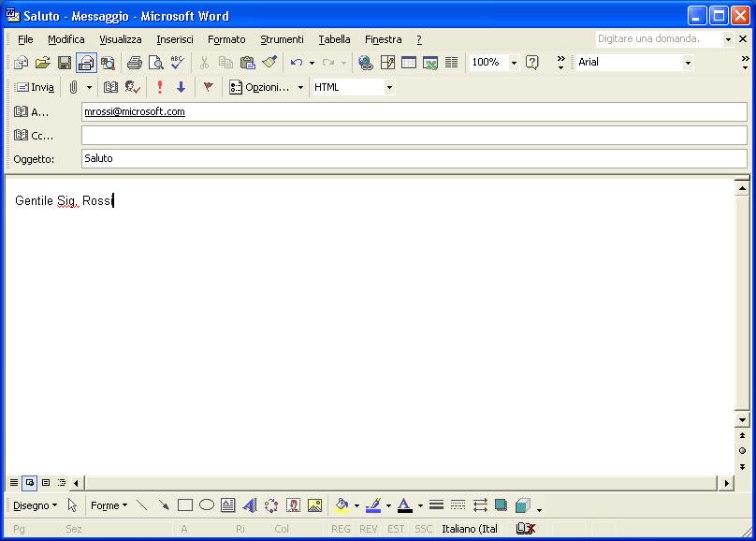
Task: Click the Columns layout icon
Action: click(451, 63)
